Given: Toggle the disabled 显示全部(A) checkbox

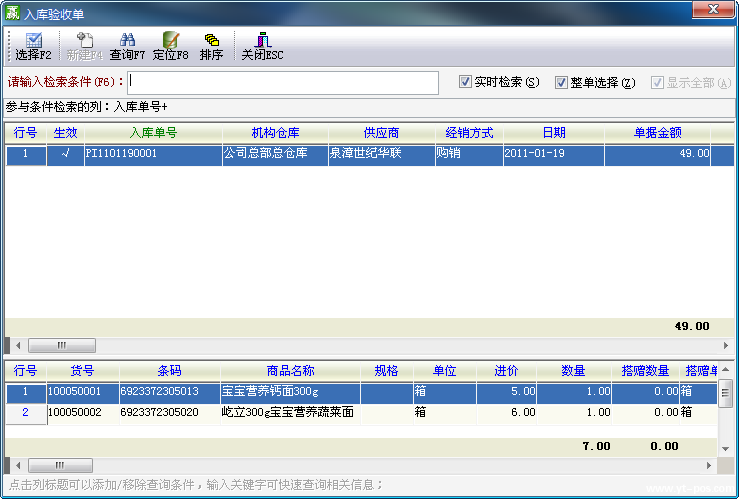Looking at the screenshot, I should click(657, 82).
